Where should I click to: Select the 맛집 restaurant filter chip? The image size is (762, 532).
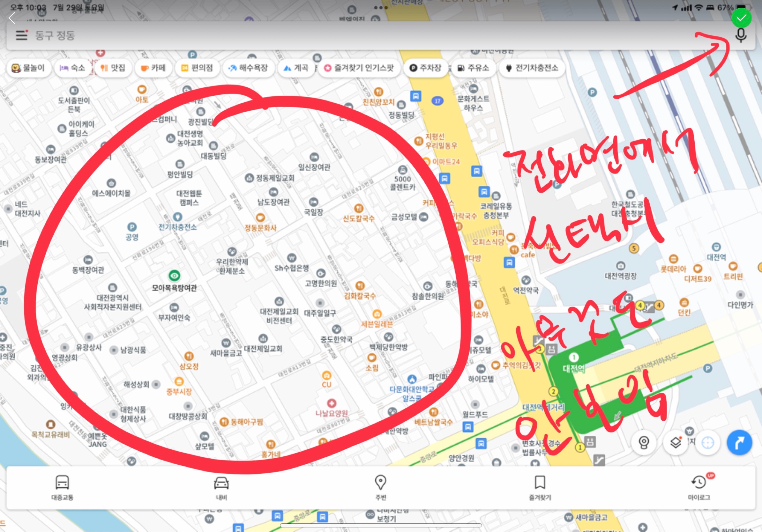click(113, 68)
